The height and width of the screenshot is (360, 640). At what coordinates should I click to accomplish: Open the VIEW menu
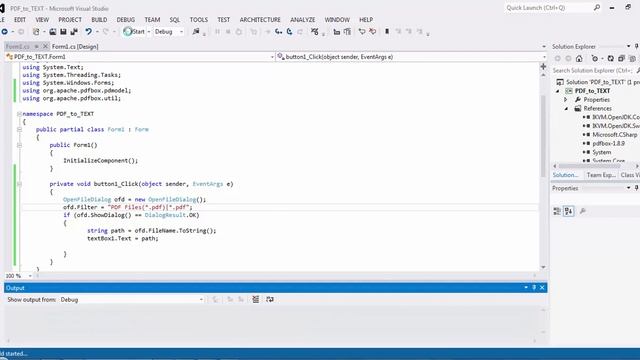42,20
